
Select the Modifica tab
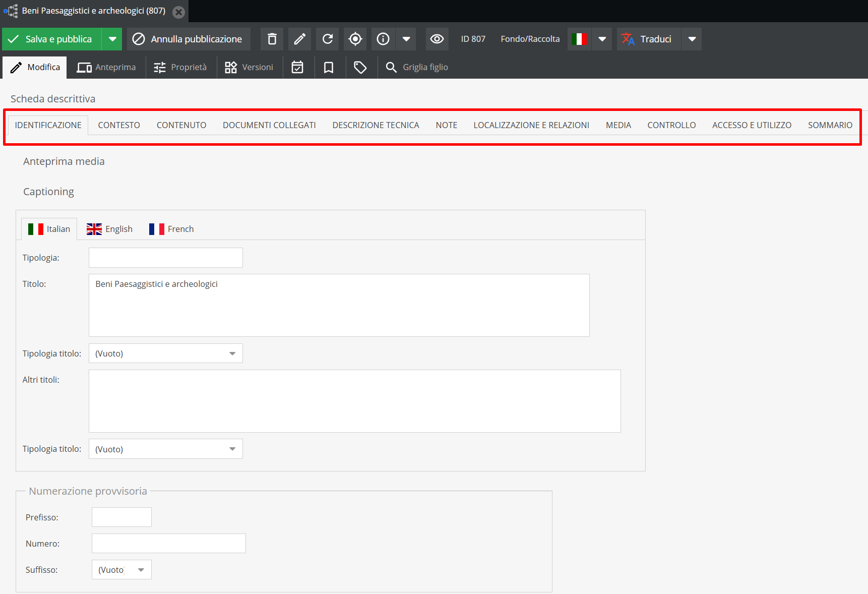click(x=35, y=67)
